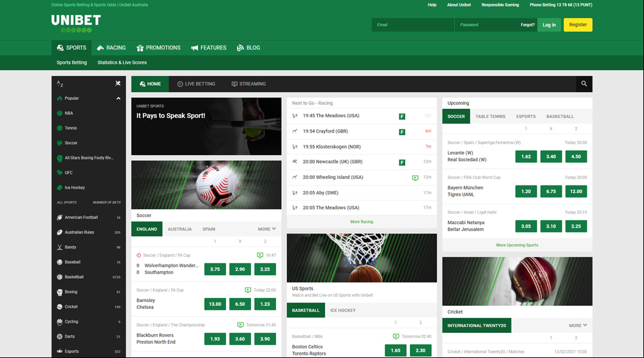Image resolution: width=644 pixels, height=358 pixels.
Task: Collapse the Popular section chevron
Action: pyautogui.click(x=118, y=99)
